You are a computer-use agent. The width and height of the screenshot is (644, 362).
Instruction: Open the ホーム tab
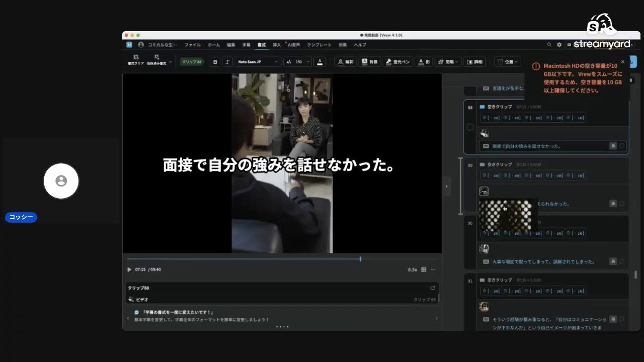point(214,45)
